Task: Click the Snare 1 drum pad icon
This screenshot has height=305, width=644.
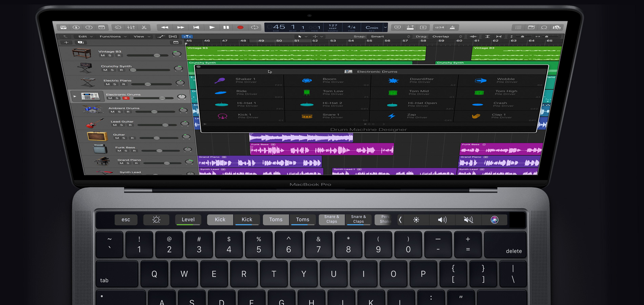Action: (x=307, y=116)
